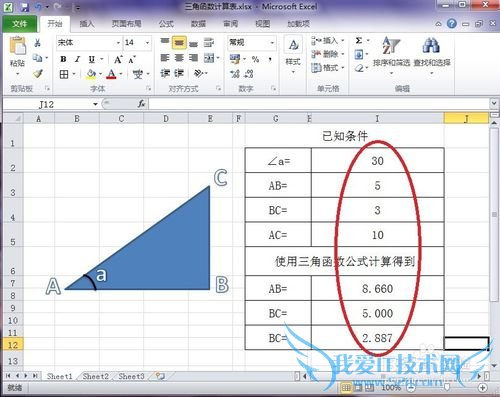Apply the fill color bucket
The height and width of the screenshot is (397, 500).
pos(91,74)
